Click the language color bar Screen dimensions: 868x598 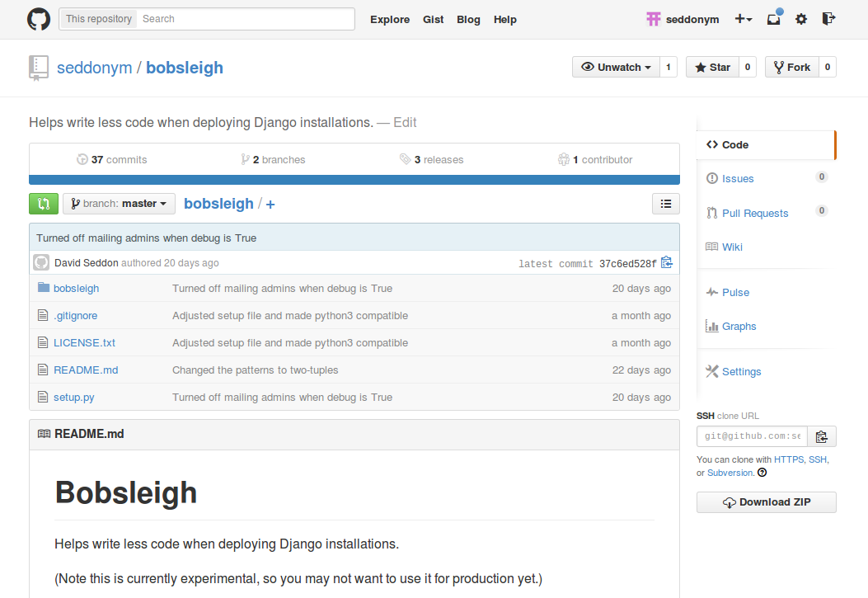pyautogui.click(x=354, y=180)
